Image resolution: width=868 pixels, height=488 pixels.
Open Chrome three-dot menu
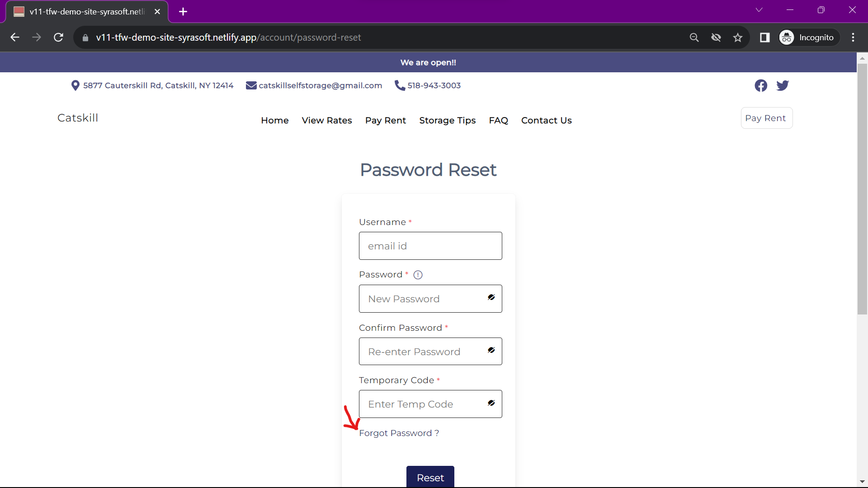click(853, 38)
